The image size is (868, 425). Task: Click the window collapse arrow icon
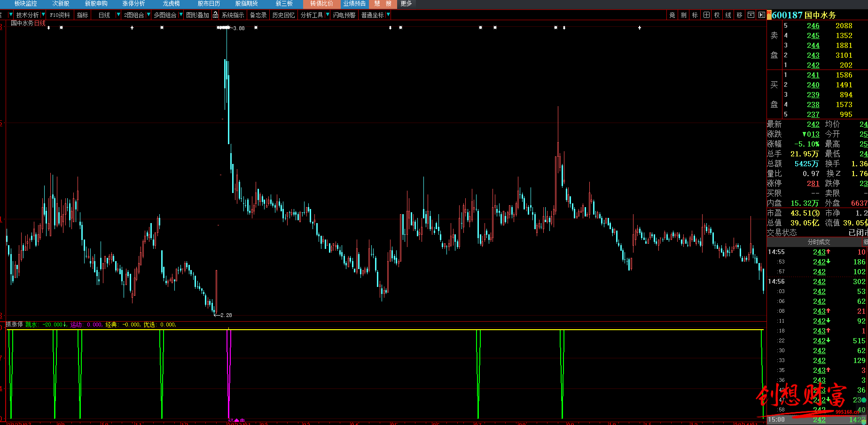pos(751,15)
